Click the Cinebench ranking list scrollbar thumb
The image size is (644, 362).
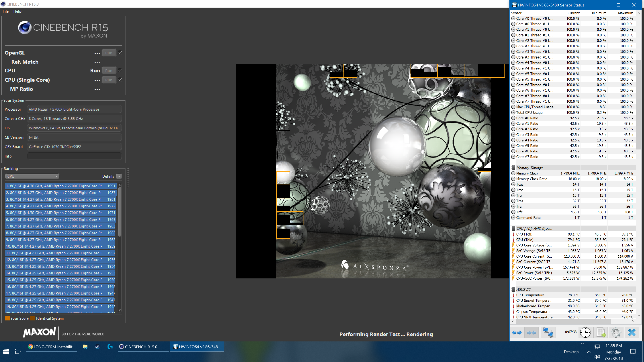tap(120, 211)
